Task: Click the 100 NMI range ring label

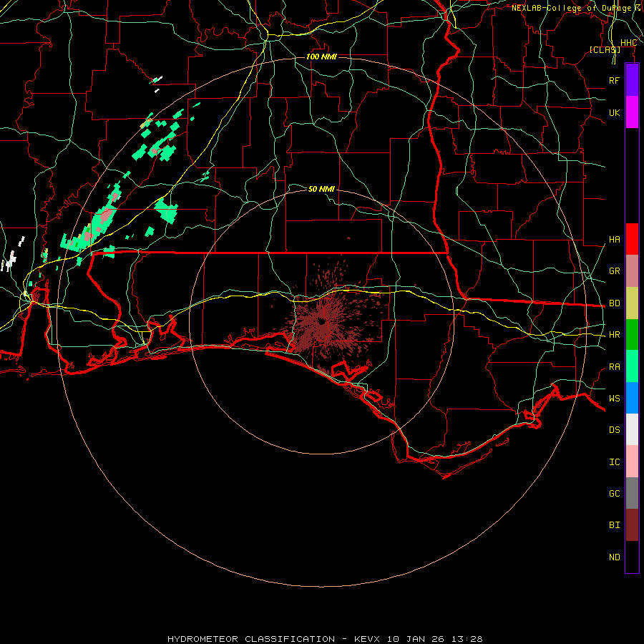Action: pyautogui.click(x=321, y=57)
